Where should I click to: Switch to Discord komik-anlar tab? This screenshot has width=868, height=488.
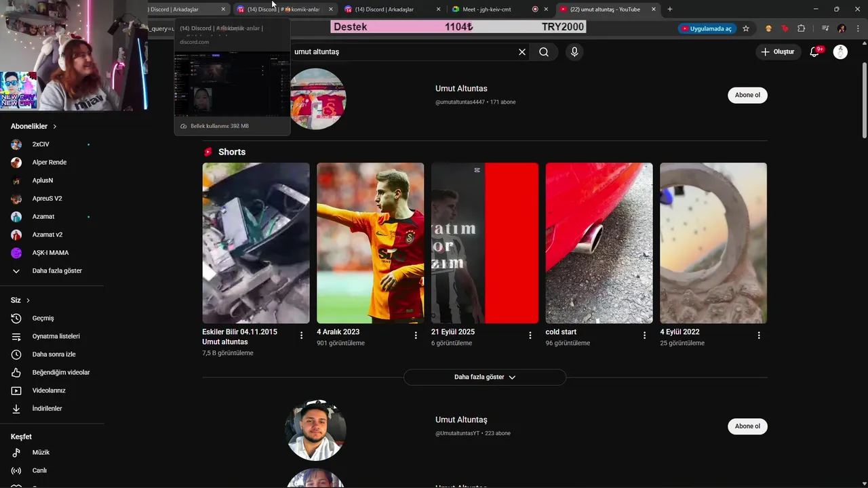tap(283, 9)
